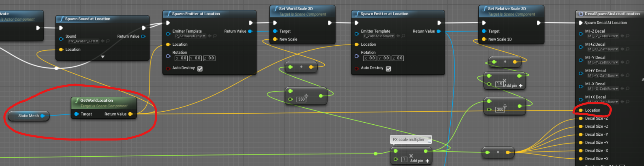Click the Return Value pin on GetWorldLocation
Screen dimensions: 644x166
click(130, 114)
